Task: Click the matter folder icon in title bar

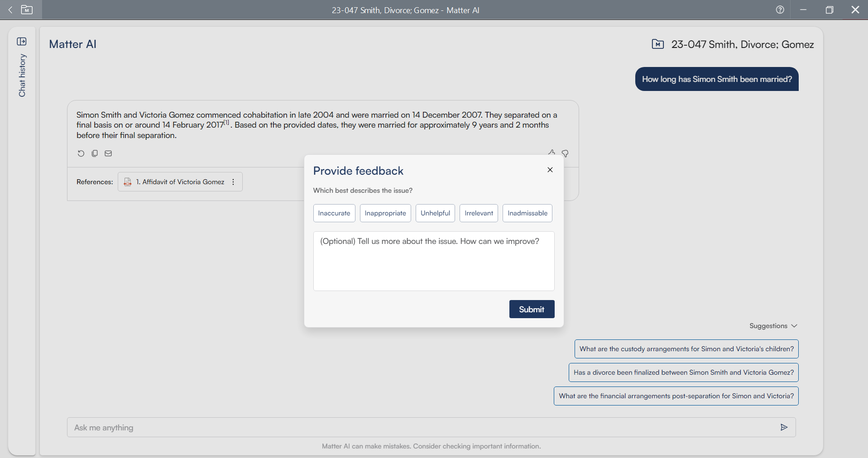Action: 27,10
